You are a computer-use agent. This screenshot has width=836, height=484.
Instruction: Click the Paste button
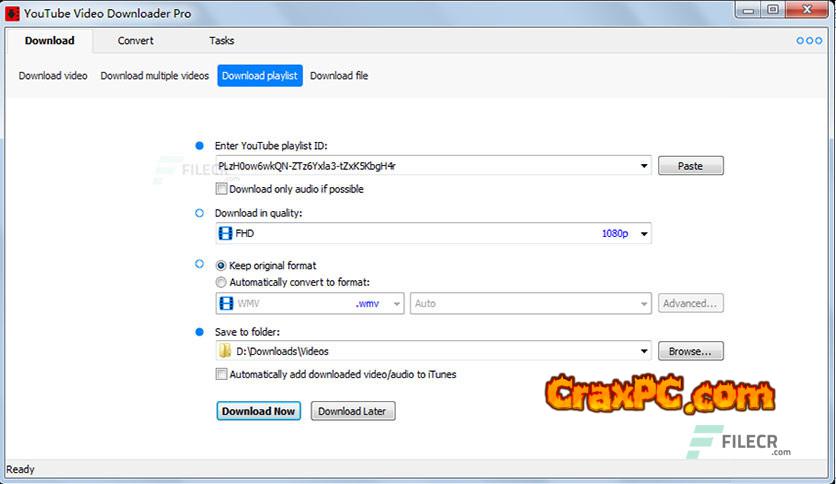690,166
